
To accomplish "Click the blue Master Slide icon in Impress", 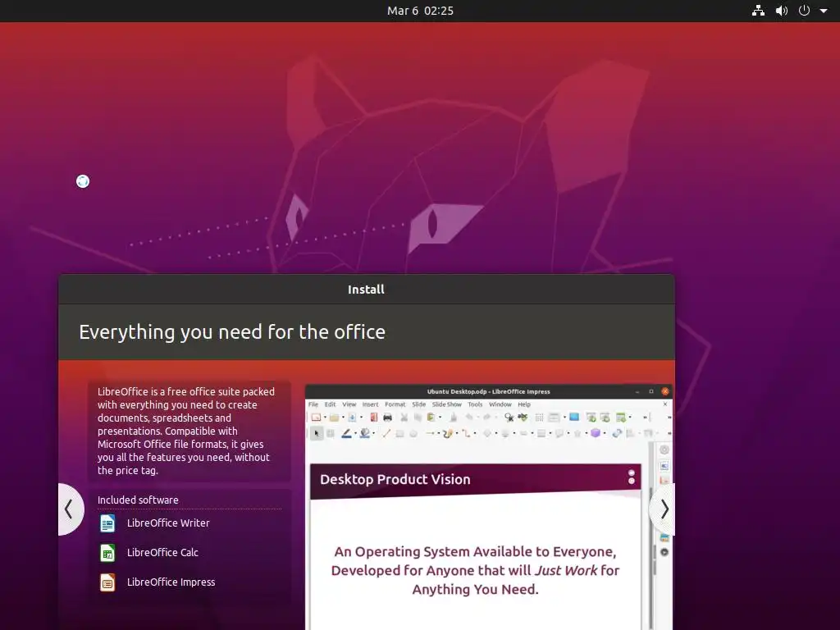I will [x=574, y=417].
